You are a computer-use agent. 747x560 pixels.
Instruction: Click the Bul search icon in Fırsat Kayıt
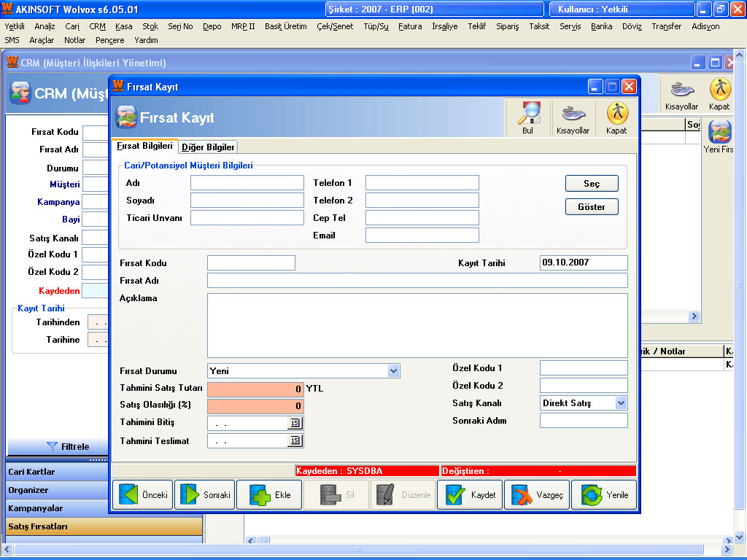528,117
